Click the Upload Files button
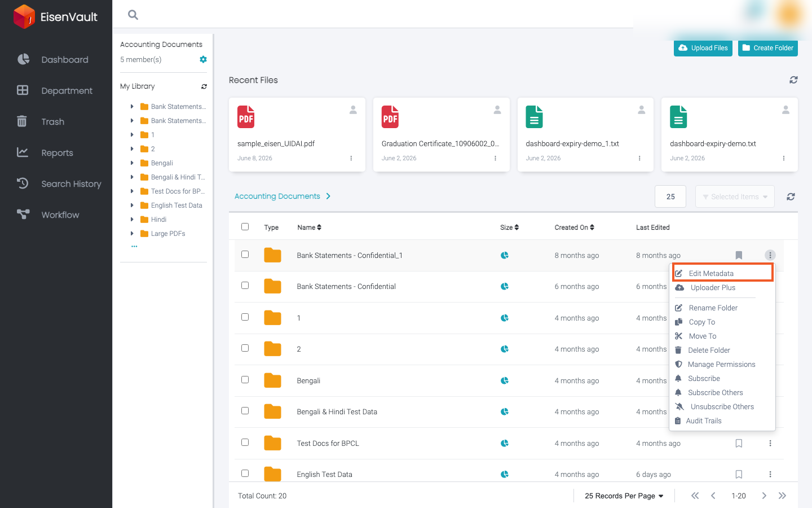 coord(703,48)
